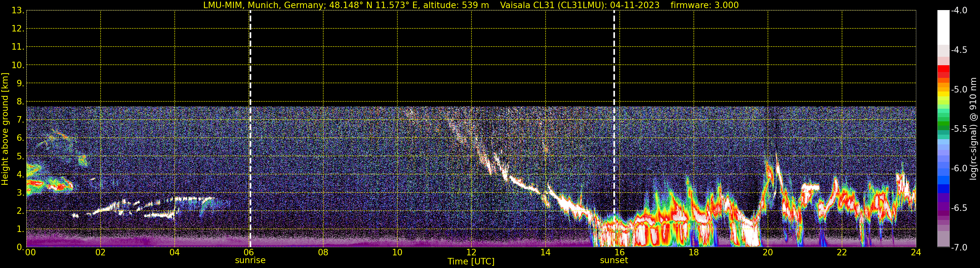Screen dimensions: 980x268
Task: Pick the yellow segment of the colorbar
Action: tap(943, 93)
